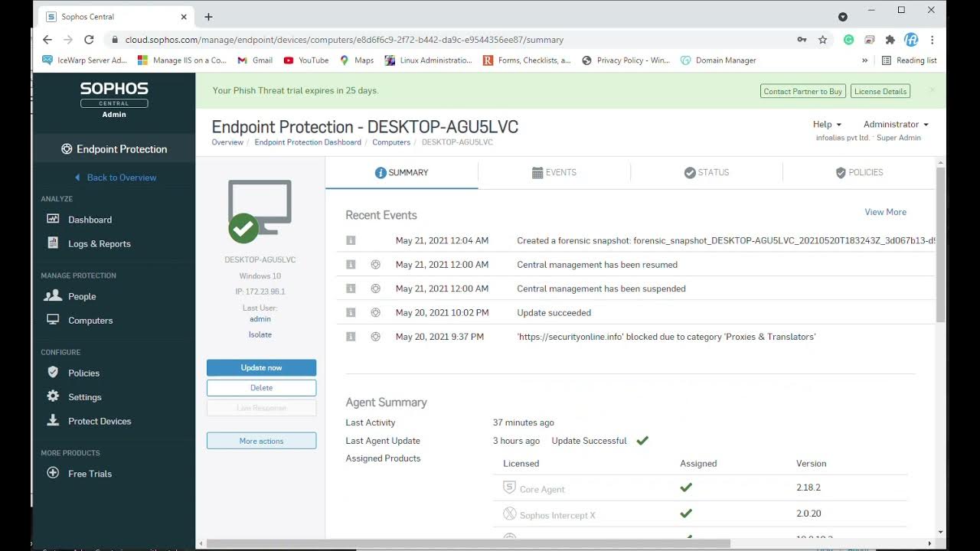Viewport: 980px width, 551px height.
Task: Click the Grammarly extension icon
Action: [x=848, y=40]
